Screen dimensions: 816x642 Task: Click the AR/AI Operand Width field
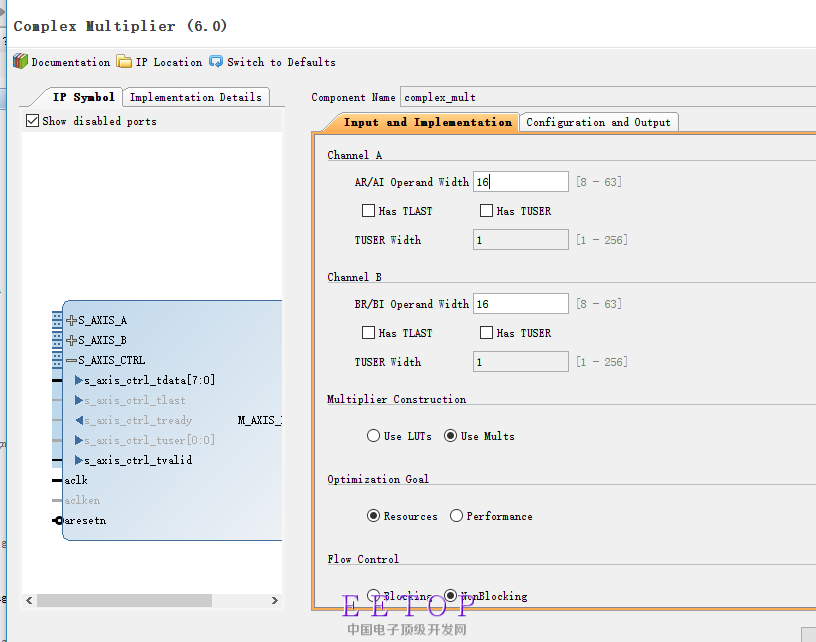tap(520, 182)
